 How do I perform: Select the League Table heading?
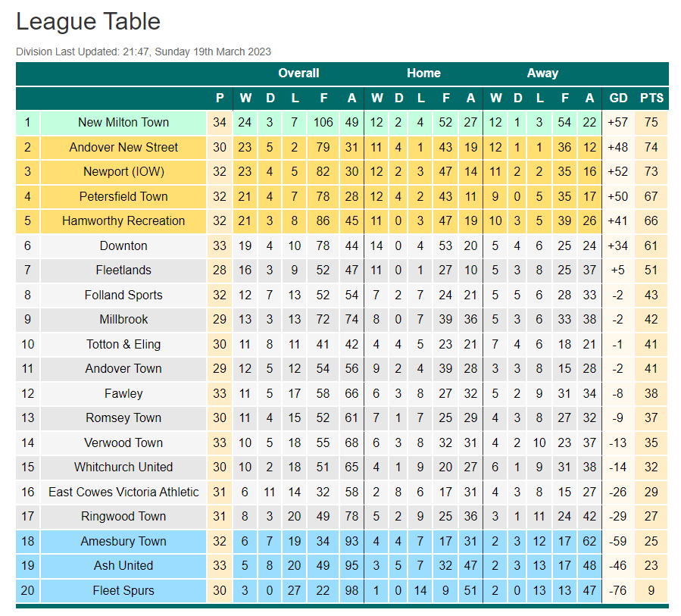[88, 22]
